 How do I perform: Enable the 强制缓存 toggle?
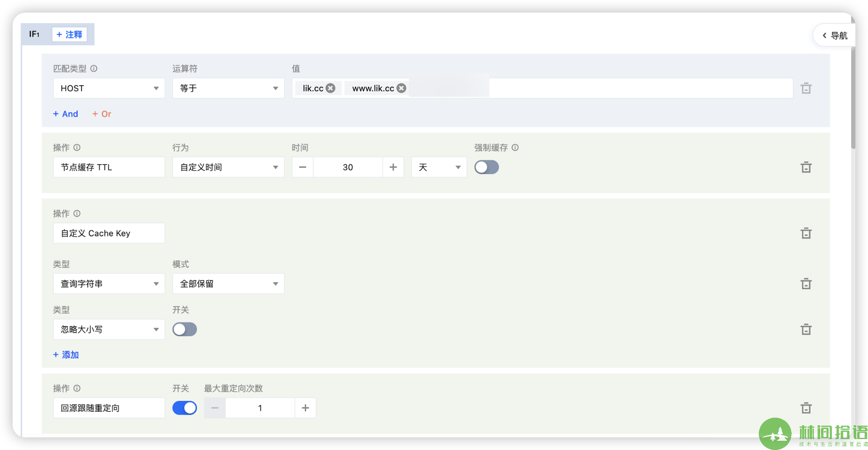pyautogui.click(x=486, y=167)
